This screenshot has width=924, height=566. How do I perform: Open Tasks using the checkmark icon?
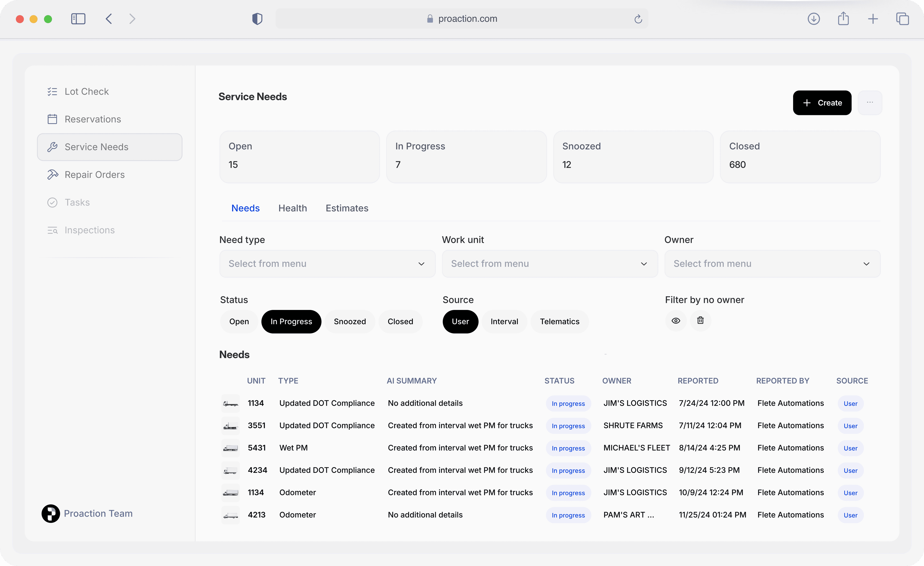[52, 202]
